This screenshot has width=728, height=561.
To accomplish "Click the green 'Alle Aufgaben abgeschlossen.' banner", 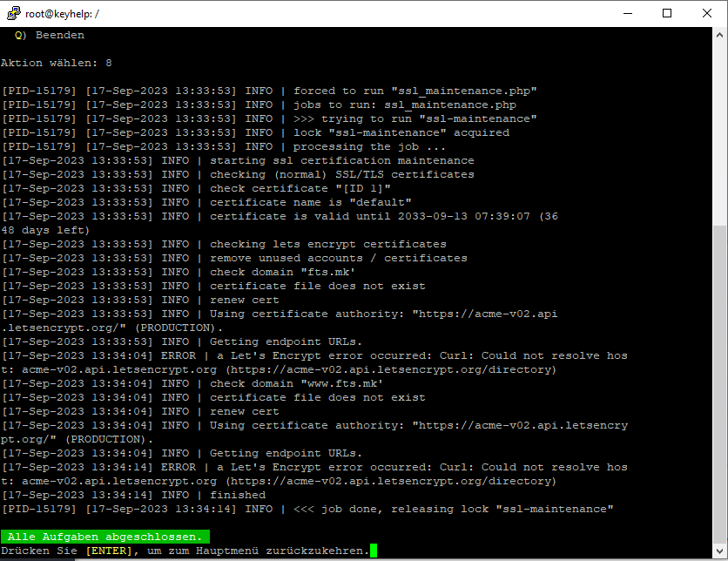I will pyautogui.click(x=105, y=537).
